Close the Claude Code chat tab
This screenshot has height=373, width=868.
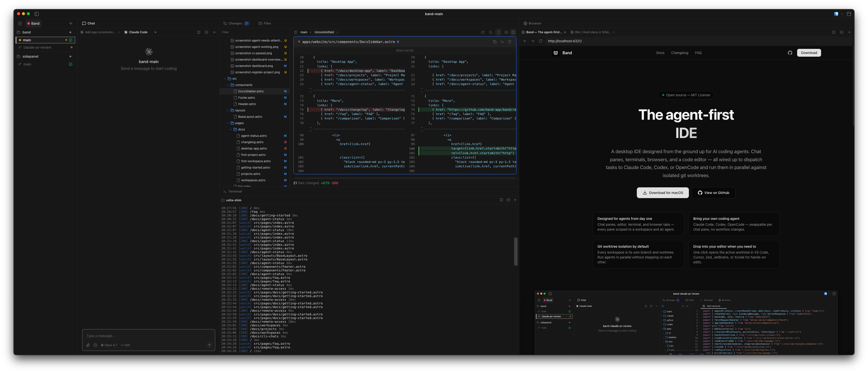155,32
